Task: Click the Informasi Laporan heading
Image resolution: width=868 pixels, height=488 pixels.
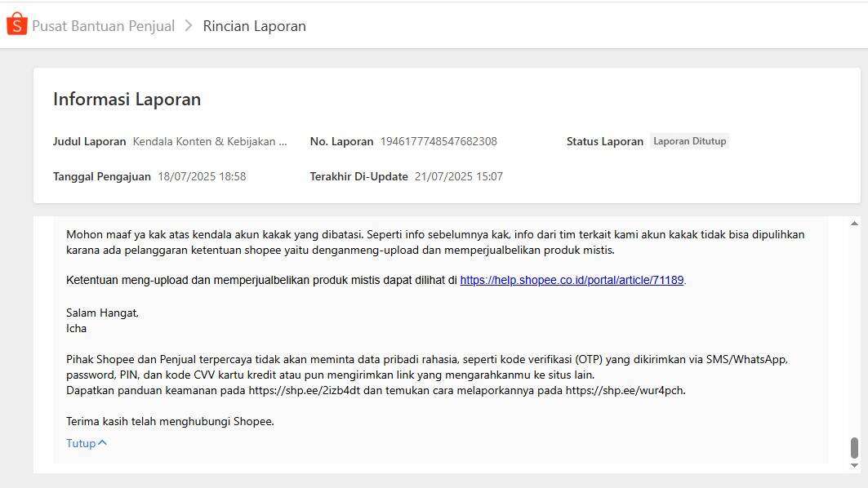Action: 127,100
